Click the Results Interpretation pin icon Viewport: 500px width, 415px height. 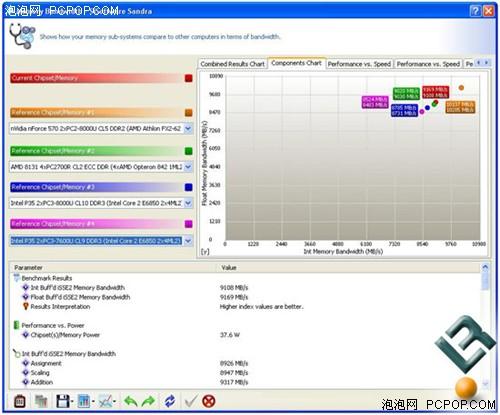click(x=25, y=306)
